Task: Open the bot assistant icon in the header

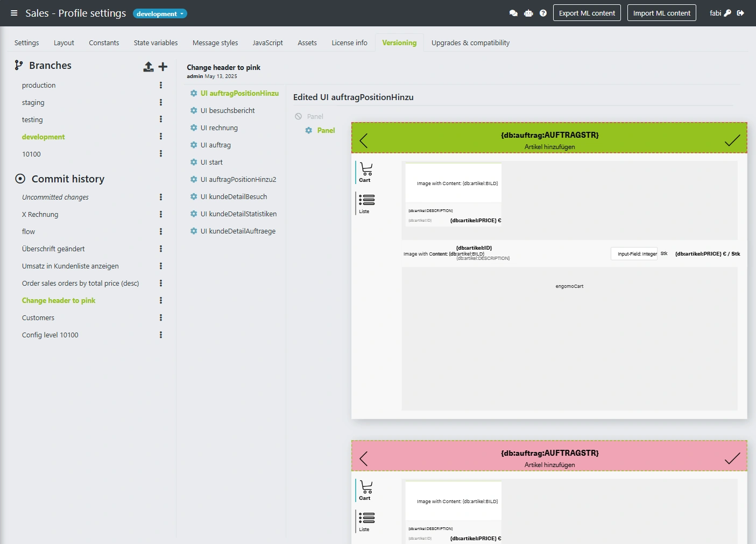Action: point(528,12)
